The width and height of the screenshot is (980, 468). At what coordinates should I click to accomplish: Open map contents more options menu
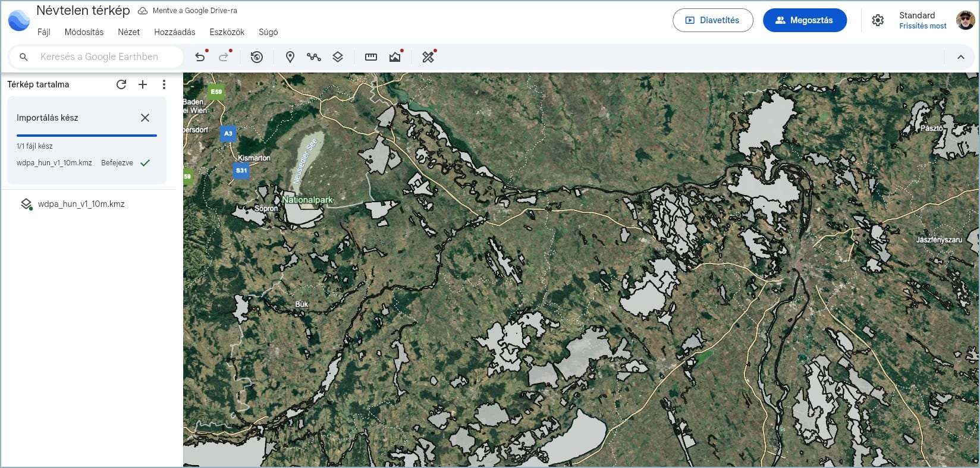pyautogui.click(x=164, y=84)
